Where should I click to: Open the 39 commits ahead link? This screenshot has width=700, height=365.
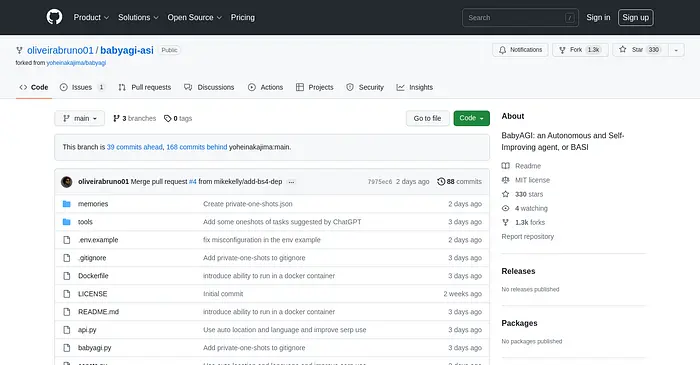pos(134,147)
